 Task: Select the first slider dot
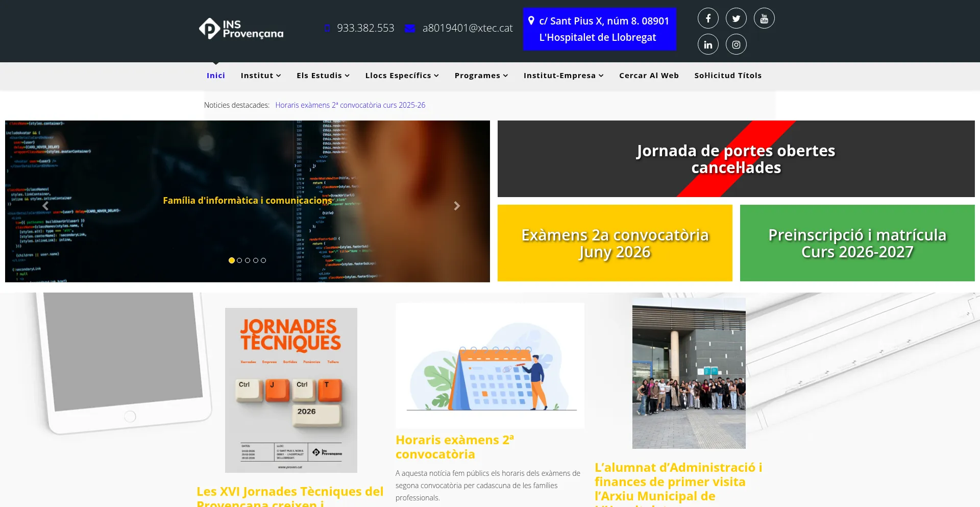(232, 260)
